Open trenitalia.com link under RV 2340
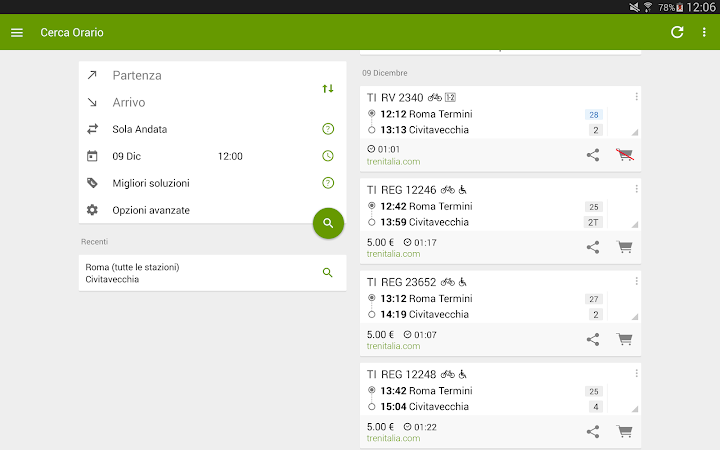This screenshot has height=450, width=720. (394, 162)
